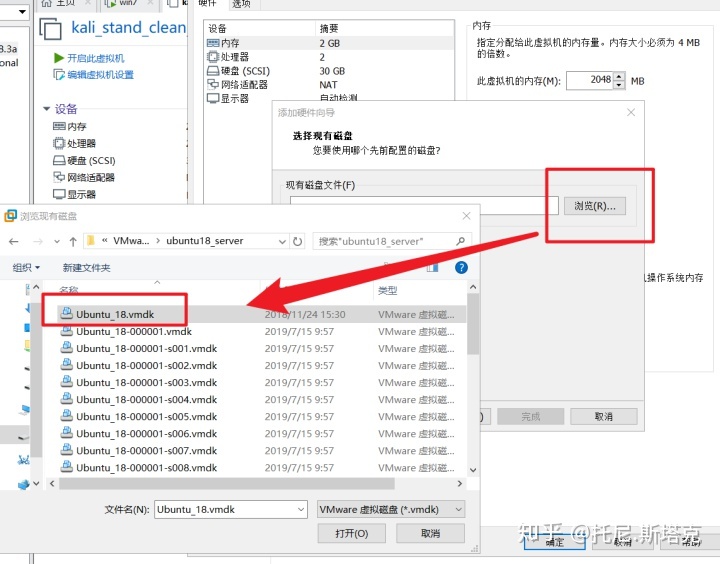The width and height of the screenshot is (720, 564).
Task: Click the 文件名 filename combo box
Action: 231,509
